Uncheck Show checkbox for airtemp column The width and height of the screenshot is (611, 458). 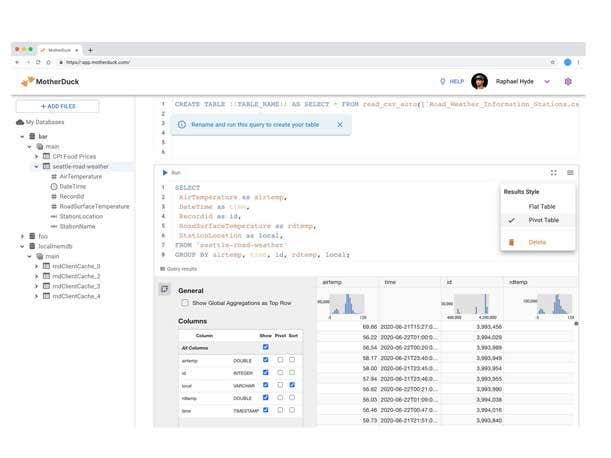tap(265, 359)
